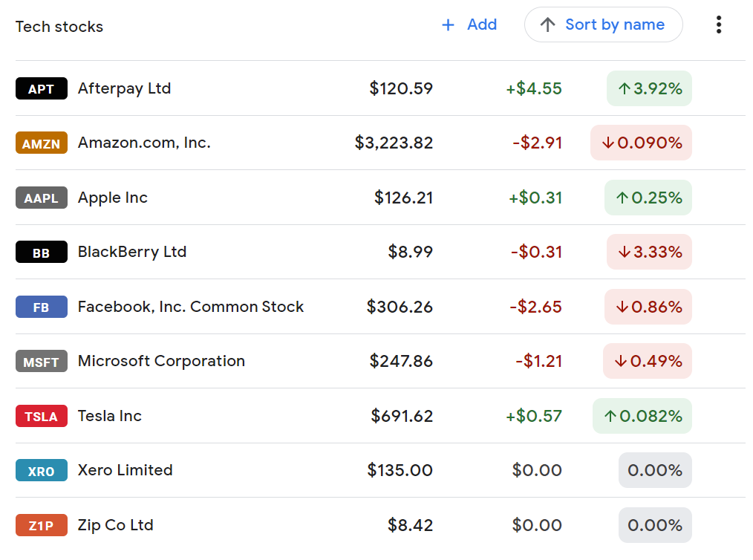The width and height of the screenshot is (753, 560).
Task: Open the Tesla Inc stock page
Action: point(109,416)
